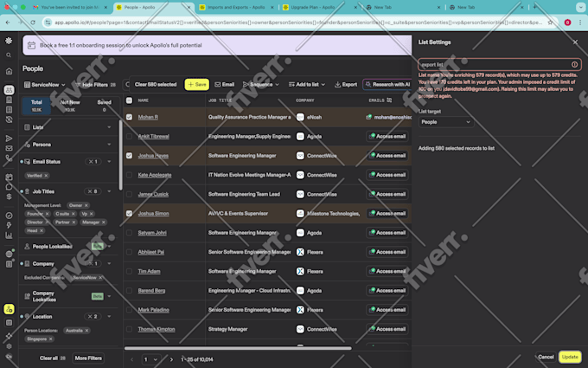
Task: Open the lightning bolt Plays icon
Action: coord(9,225)
